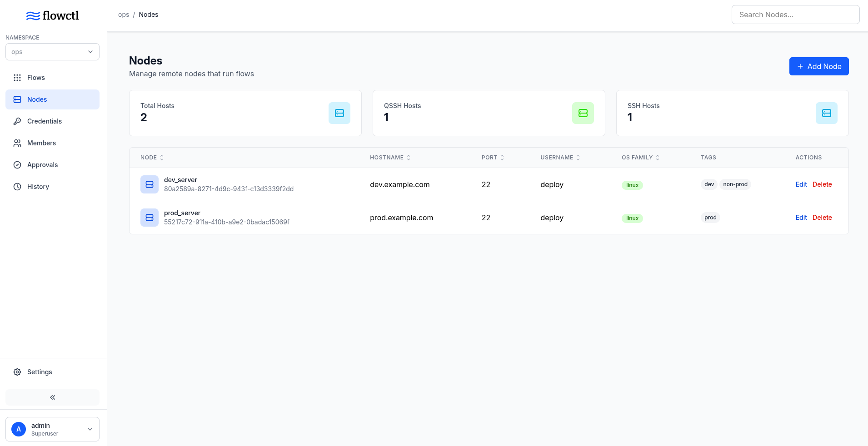This screenshot has width=868, height=446.
Task: Click the SSH Hosts card icon
Action: coord(826,113)
